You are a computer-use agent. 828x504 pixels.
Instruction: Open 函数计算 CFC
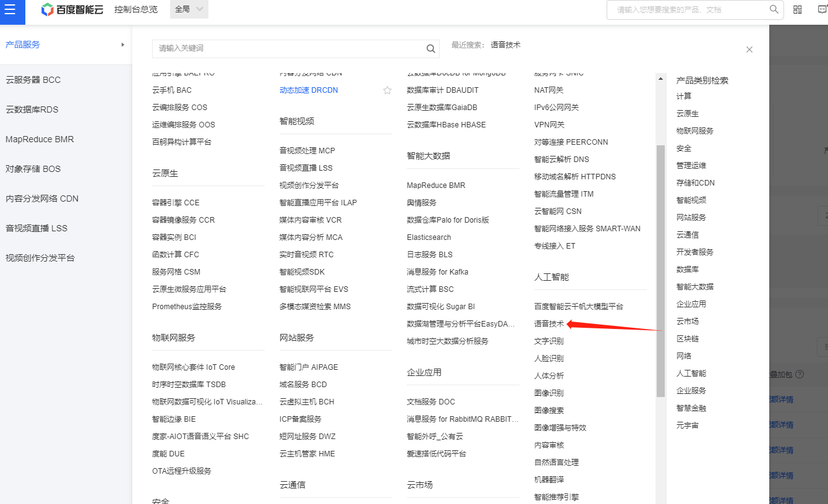tap(176, 255)
